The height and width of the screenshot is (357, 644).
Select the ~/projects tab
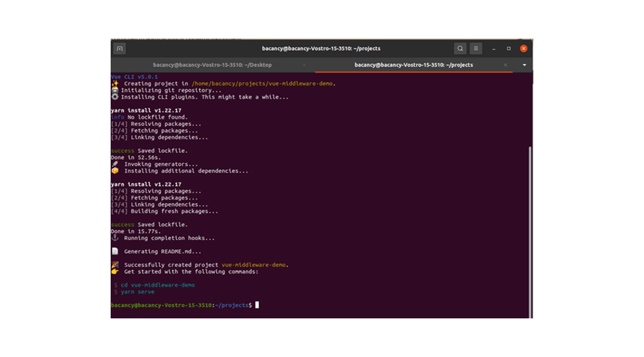coord(413,65)
